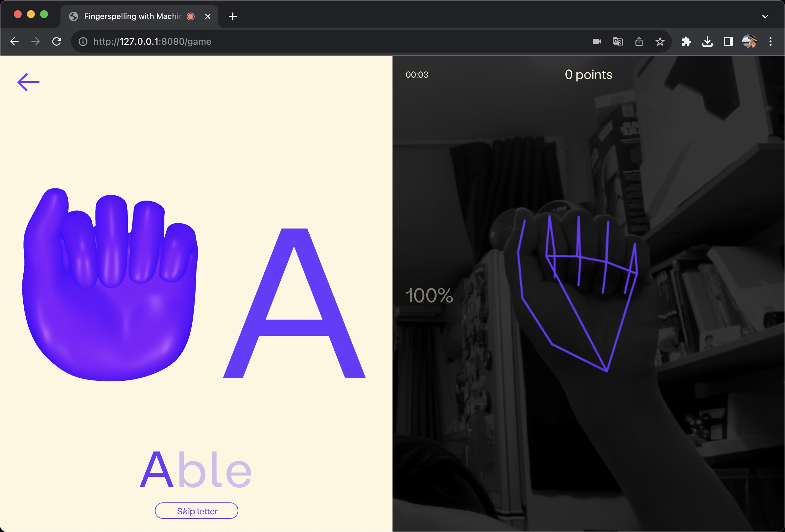Click browser back navigation arrow
Image resolution: width=785 pixels, height=532 pixels.
click(x=14, y=41)
